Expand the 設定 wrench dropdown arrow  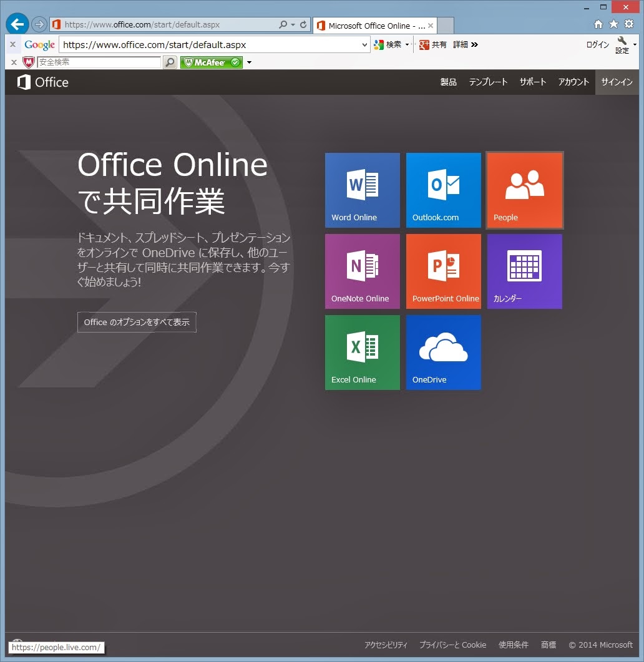point(635,45)
